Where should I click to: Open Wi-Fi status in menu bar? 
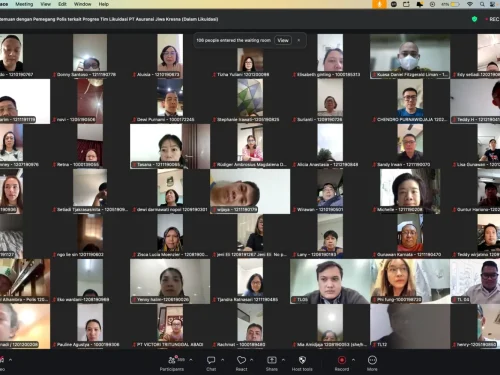pyautogui.click(x=470, y=4)
